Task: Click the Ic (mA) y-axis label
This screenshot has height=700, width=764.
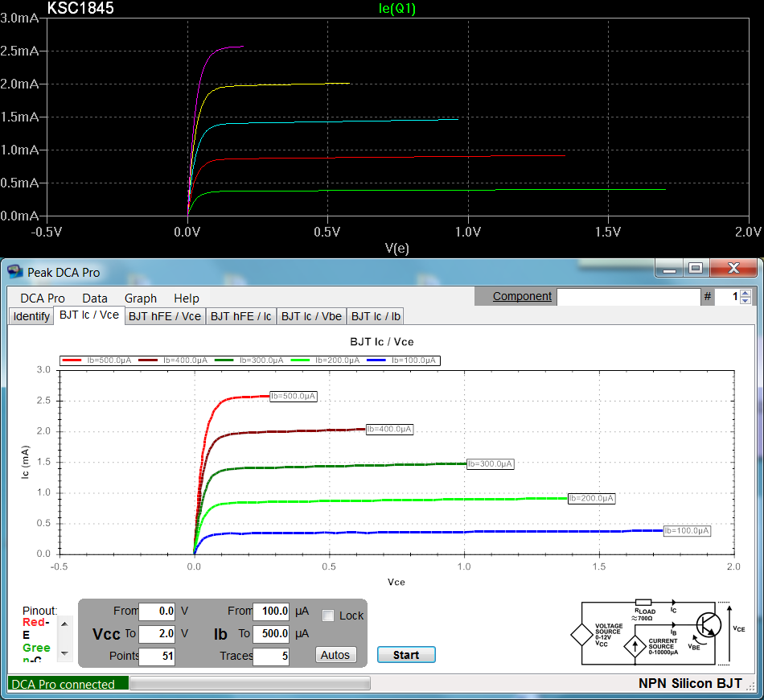Action: coord(26,462)
